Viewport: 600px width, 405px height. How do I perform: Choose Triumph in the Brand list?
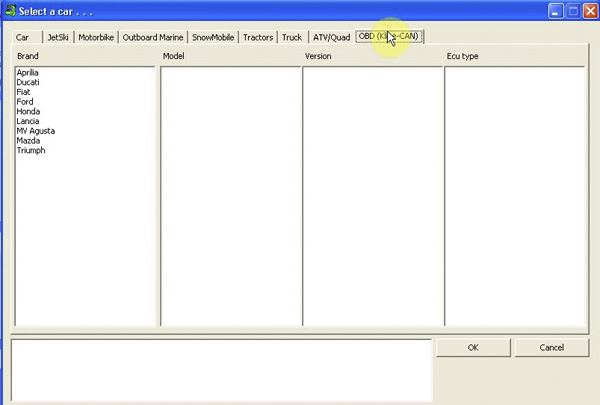[31, 151]
